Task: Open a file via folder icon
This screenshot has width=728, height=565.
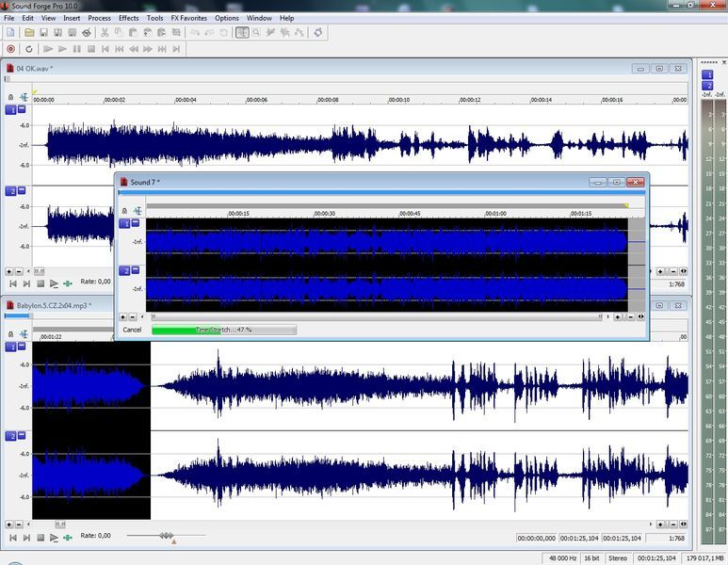Action: pyautogui.click(x=29, y=33)
